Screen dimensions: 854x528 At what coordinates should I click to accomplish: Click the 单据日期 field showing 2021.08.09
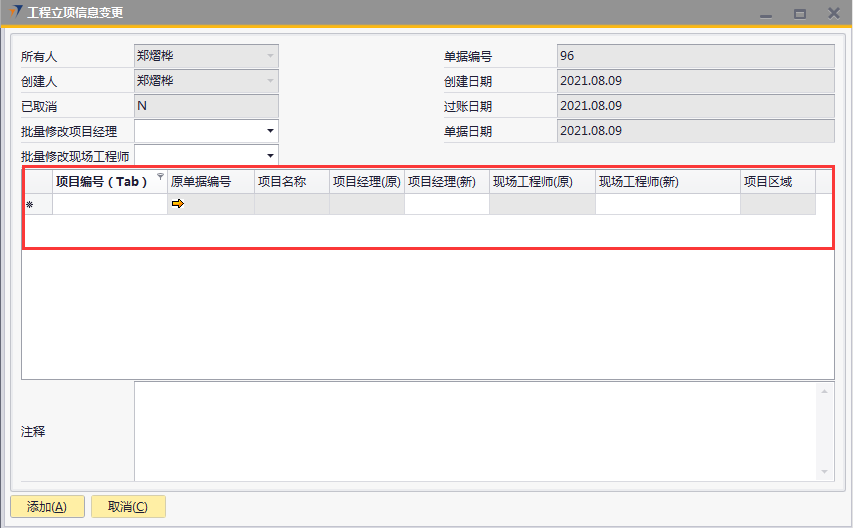click(x=695, y=131)
